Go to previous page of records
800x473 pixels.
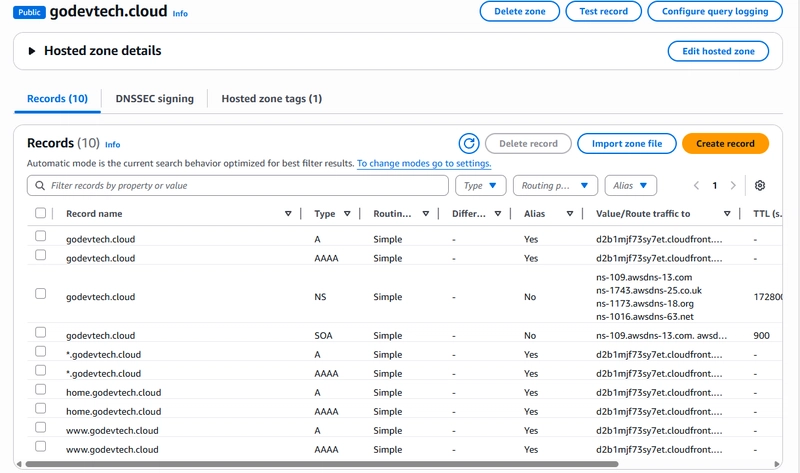pos(696,186)
